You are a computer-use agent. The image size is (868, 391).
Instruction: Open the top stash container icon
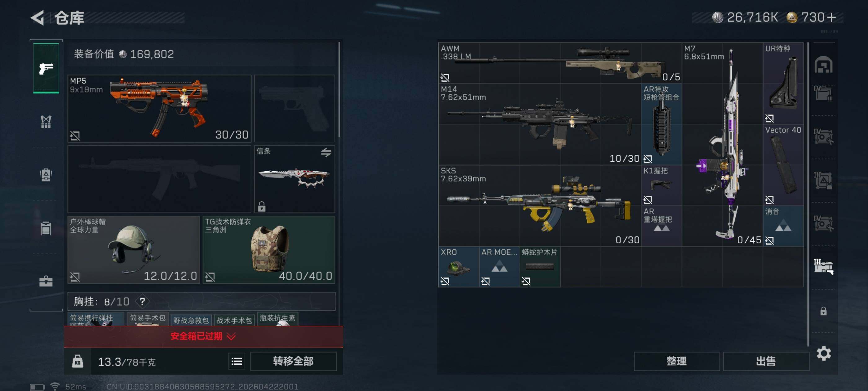[x=823, y=65]
